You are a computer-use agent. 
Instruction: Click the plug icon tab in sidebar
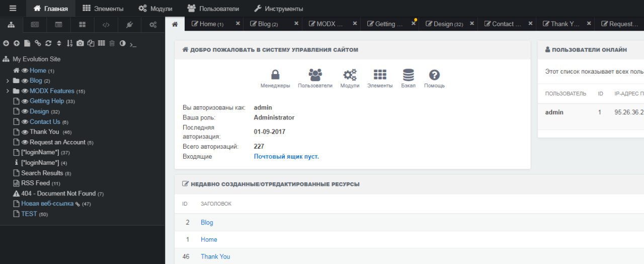[x=129, y=24]
